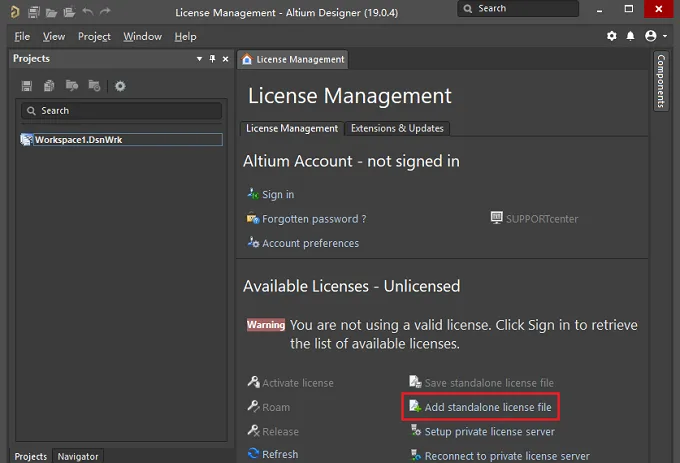
Task: Click the Compile documents icon in Projects toolbar
Action: pyautogui.click(x=49, y=86)
